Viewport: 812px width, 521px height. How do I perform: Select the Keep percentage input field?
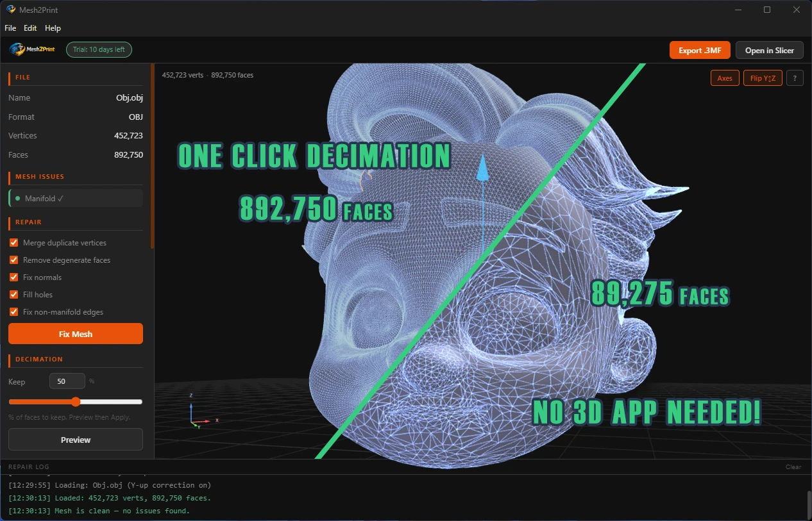pos(67,381)
